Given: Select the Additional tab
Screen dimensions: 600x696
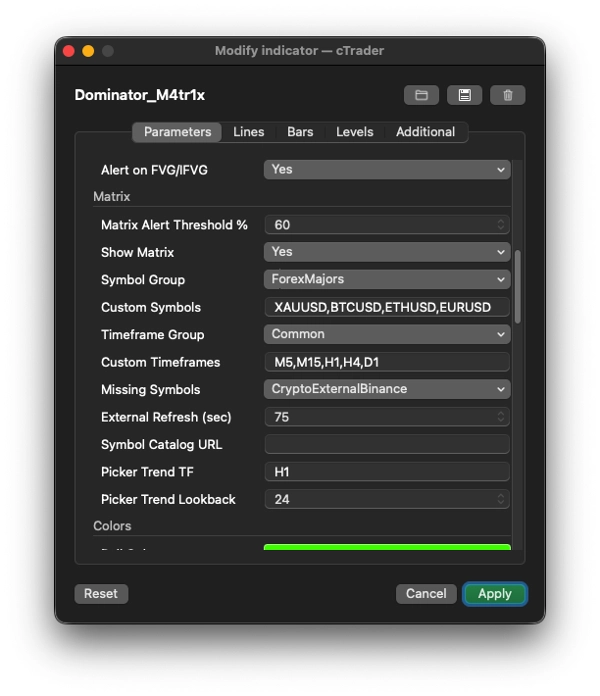Looking at the screenshot, I should (425, 132).
